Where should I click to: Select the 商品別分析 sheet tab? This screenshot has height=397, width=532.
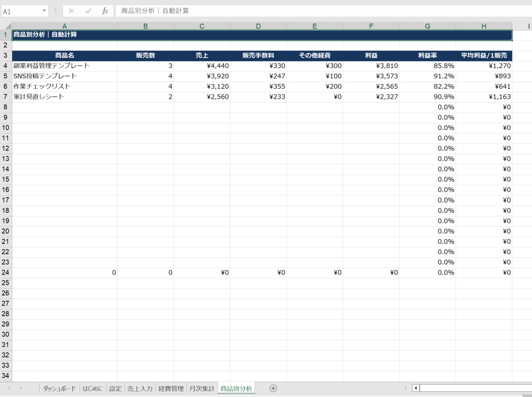pos(236,389)
